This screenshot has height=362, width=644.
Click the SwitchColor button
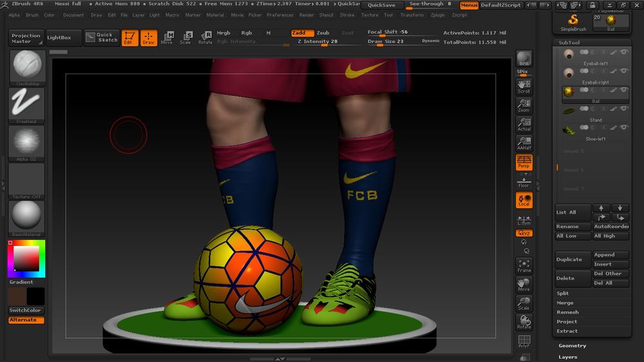26,310
